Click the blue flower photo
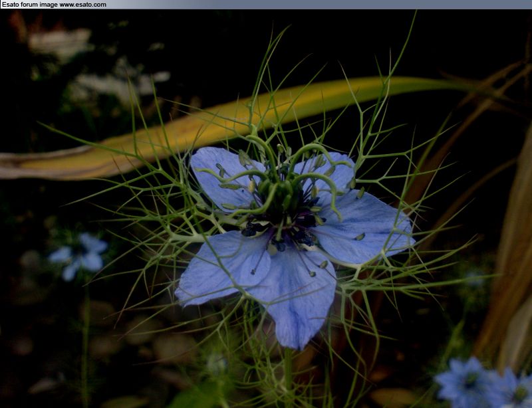532x408 pixels. (266, 209)
